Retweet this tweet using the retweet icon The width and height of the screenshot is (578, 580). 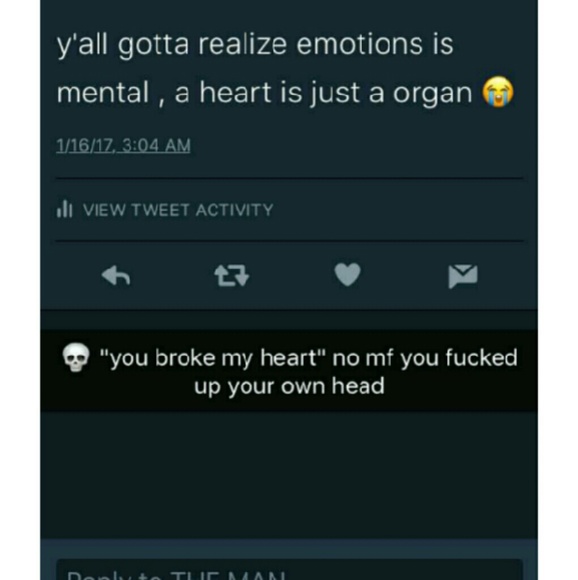232,276
